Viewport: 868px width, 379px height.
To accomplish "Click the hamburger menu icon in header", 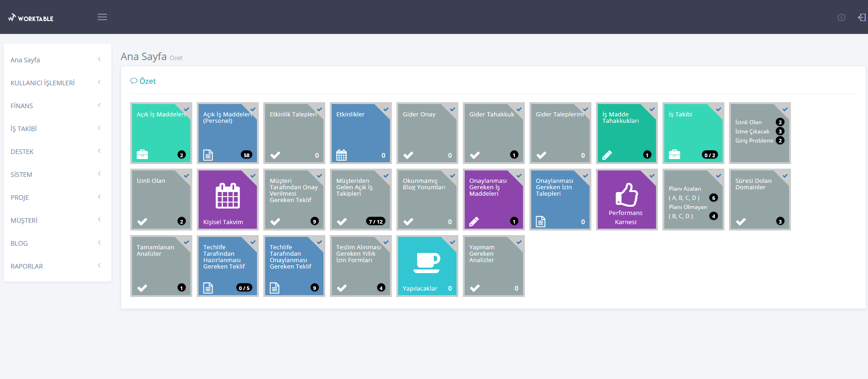I will [102, 17].
